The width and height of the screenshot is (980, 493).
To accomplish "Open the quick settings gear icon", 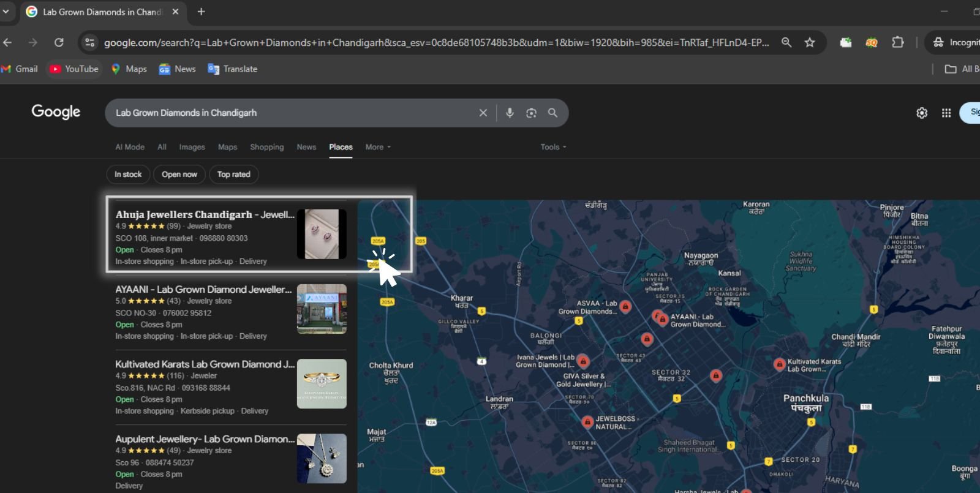I will [921, 113].
